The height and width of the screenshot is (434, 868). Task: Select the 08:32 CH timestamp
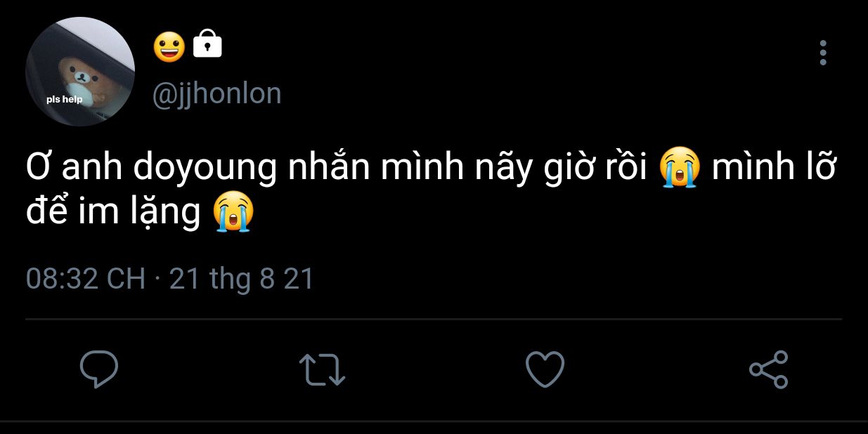pyautogui.click(x=86, y=279)
